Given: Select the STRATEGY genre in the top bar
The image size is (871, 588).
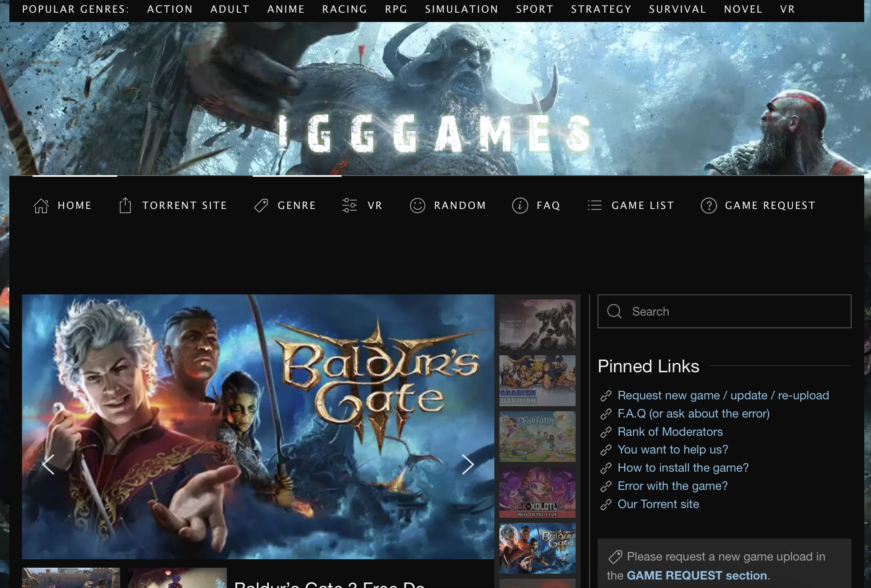Looking at the screenshot, I should pyautogui.click(x=601, y=9).
